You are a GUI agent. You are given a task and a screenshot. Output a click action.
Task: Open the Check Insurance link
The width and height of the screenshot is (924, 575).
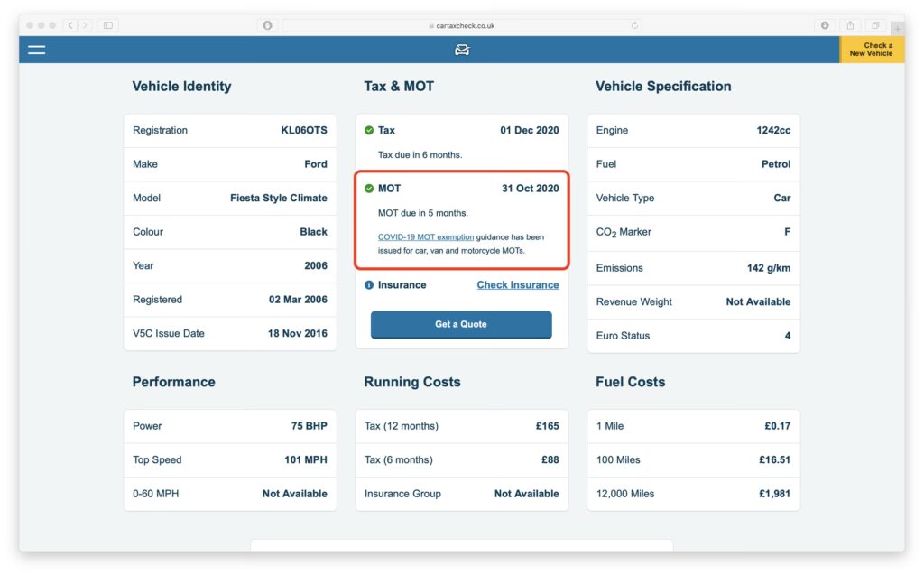(x=517, y=285)
